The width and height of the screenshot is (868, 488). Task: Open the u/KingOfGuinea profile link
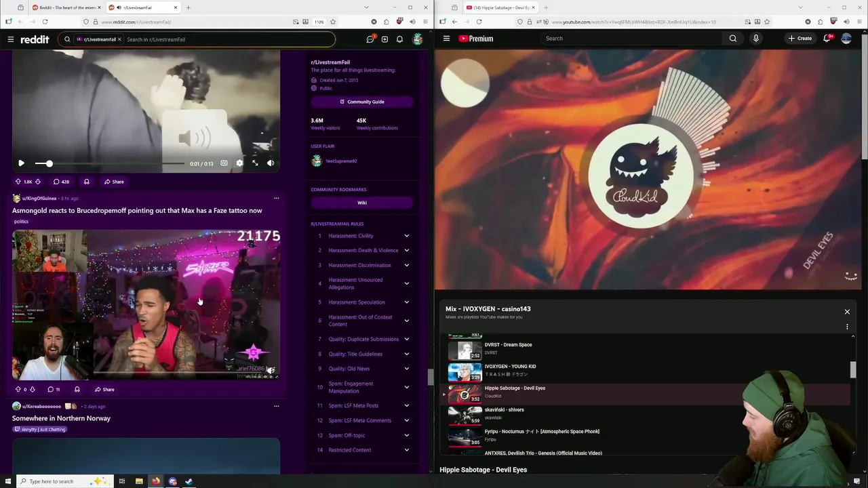(39, 199)
